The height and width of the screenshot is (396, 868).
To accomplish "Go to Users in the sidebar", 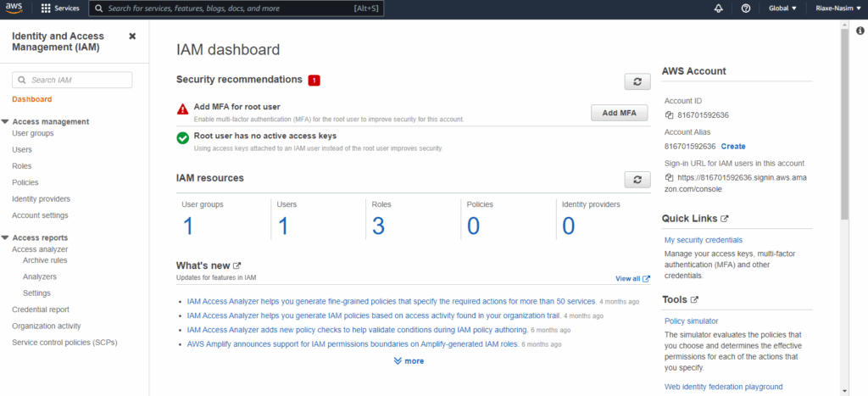I will coord(22,150).
